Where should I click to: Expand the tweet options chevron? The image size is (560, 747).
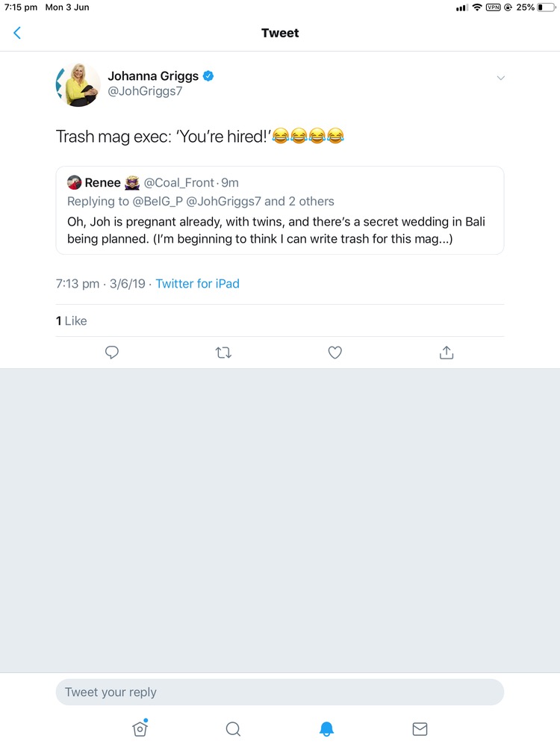[501, 78]
